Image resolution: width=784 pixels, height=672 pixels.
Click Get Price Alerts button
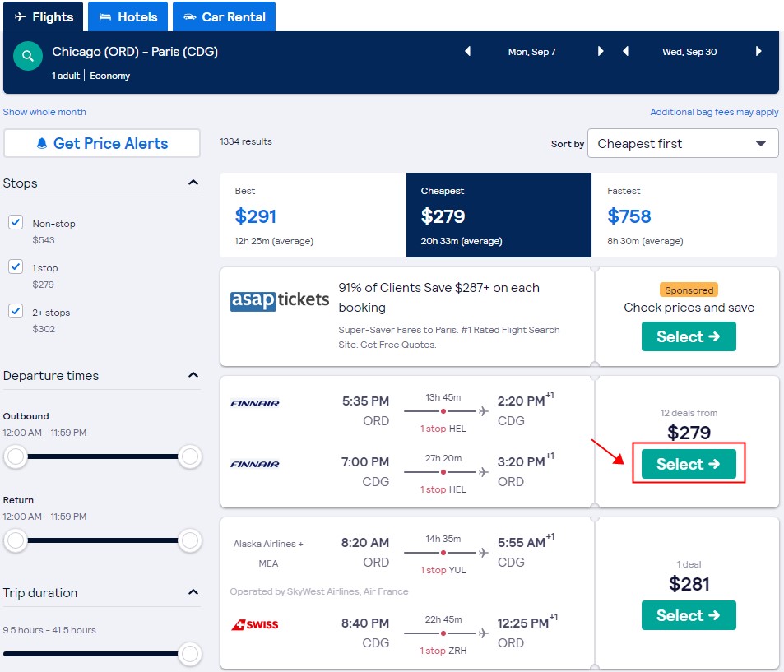[x=102, y=143]
